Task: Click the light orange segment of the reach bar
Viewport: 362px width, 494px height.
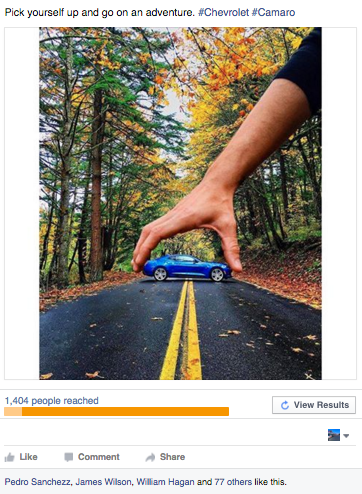Action: [13, 411]
